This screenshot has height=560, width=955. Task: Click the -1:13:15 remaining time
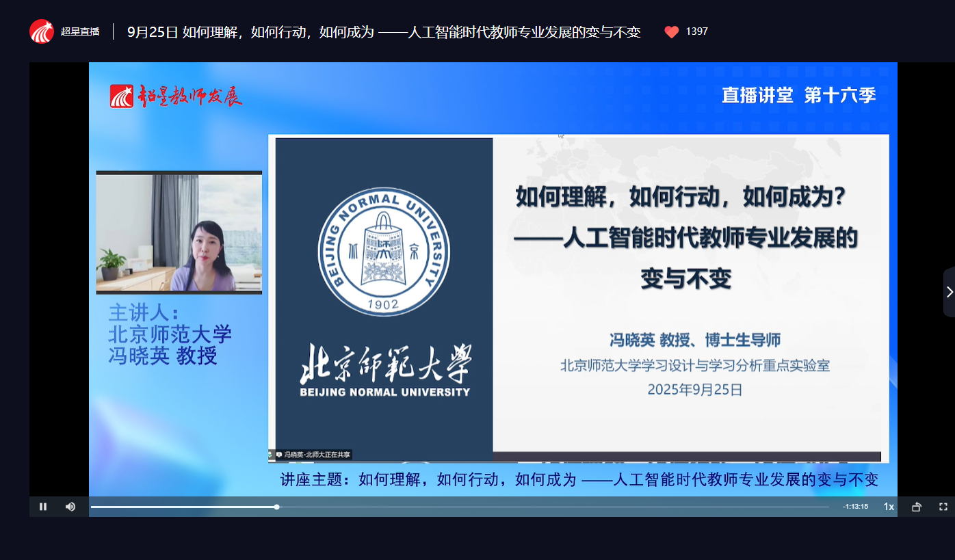coord(855,507)
